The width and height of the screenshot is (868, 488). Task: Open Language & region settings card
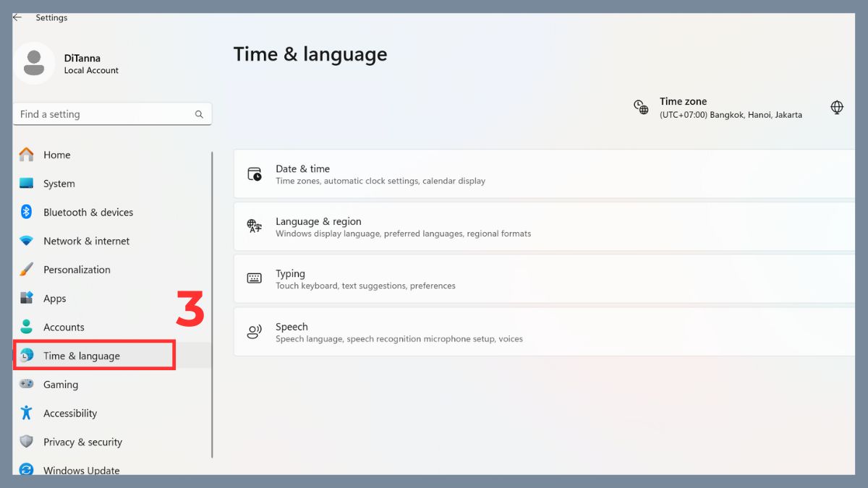click(x=544, y=226)
